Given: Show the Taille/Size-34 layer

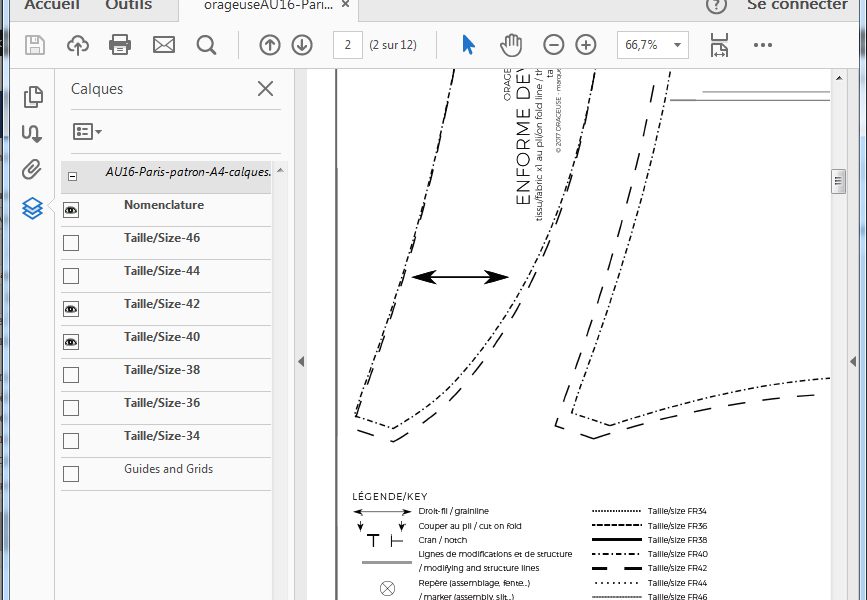Looking at the screenshot, I should pyautogui.click(x=71, y=441).
